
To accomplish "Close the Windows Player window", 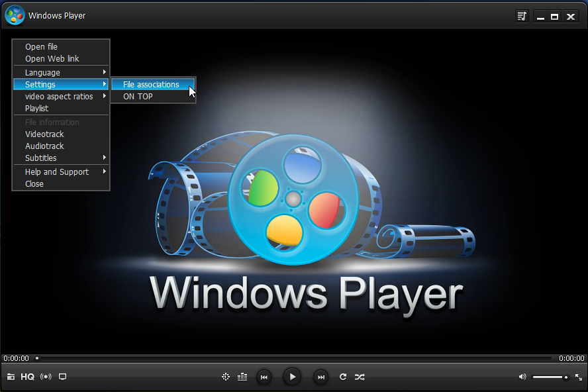I will point(571,17).
